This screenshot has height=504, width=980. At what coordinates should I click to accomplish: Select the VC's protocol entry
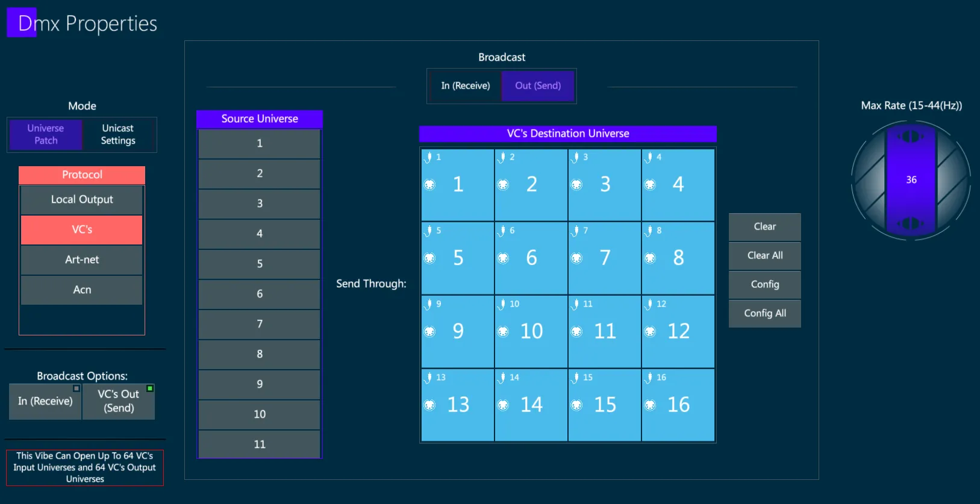coord(82,229)
